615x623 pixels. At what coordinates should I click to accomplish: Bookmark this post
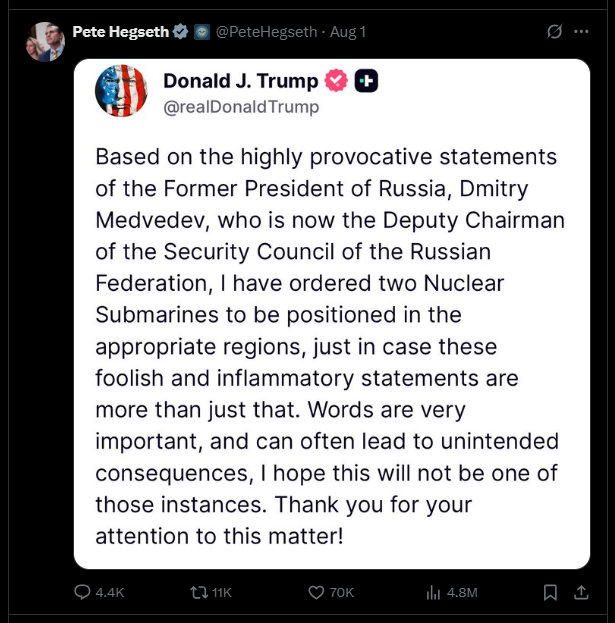[x=549, y=592]
